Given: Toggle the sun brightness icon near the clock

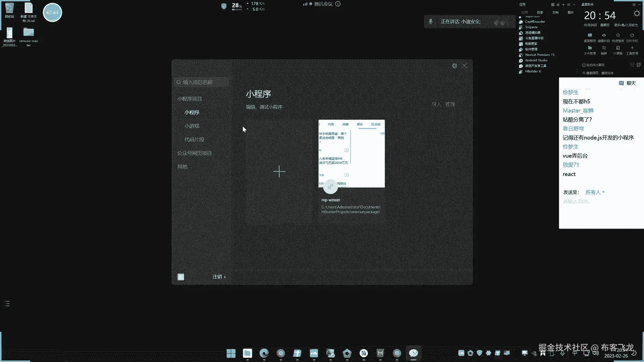Looking at the screenshot, I should 637,13.
